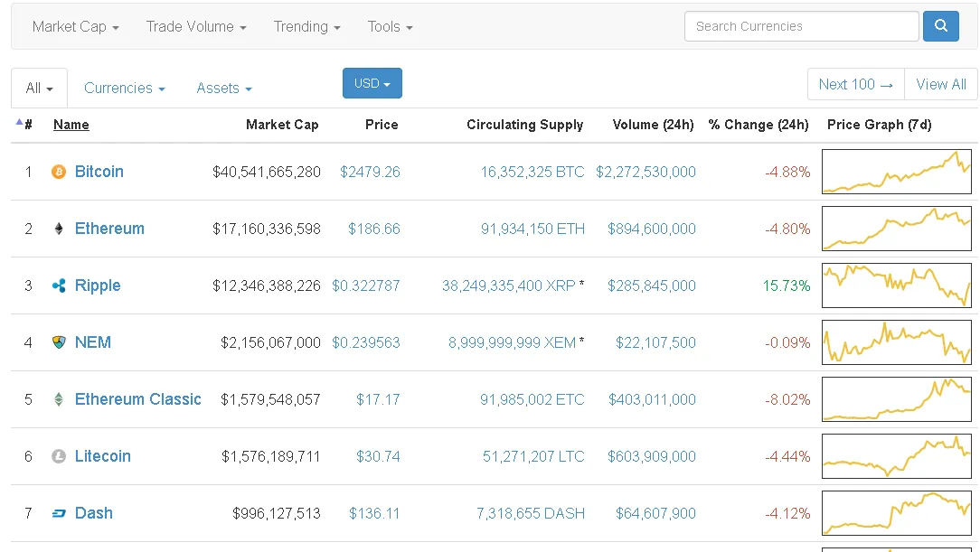This screenshot has width=980, height=552.
Task: Click the Ethereum Classic logo icon
Action: tap(59, 399)
